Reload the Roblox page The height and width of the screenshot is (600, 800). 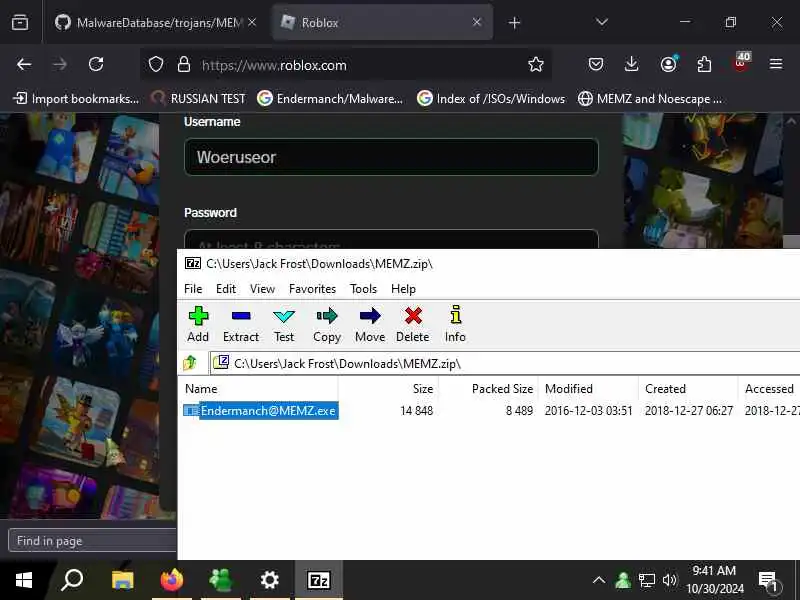pos(96,64)
